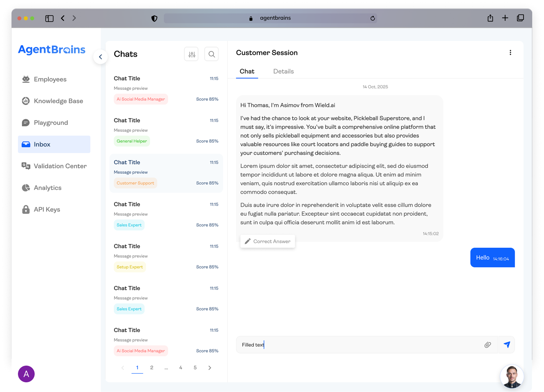Toggle the browser sidebar panel icon
This screenshot has height=392, width=544.
(49, 18)
